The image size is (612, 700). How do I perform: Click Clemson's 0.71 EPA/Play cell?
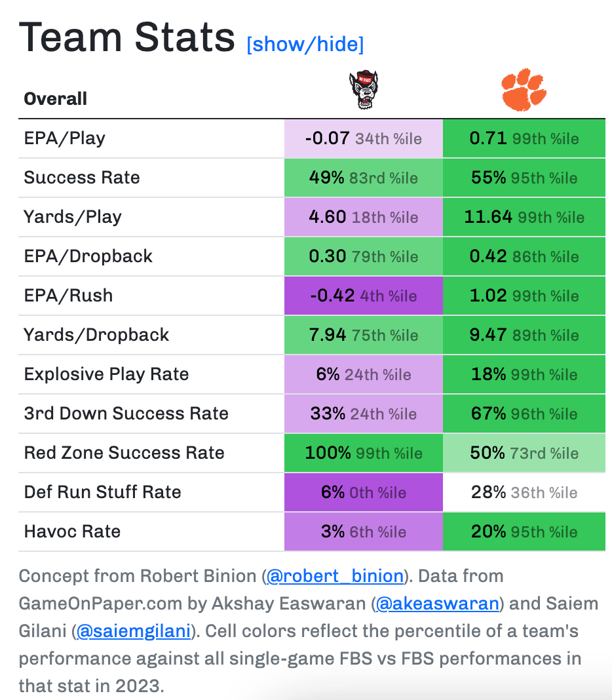coord(524,138)
